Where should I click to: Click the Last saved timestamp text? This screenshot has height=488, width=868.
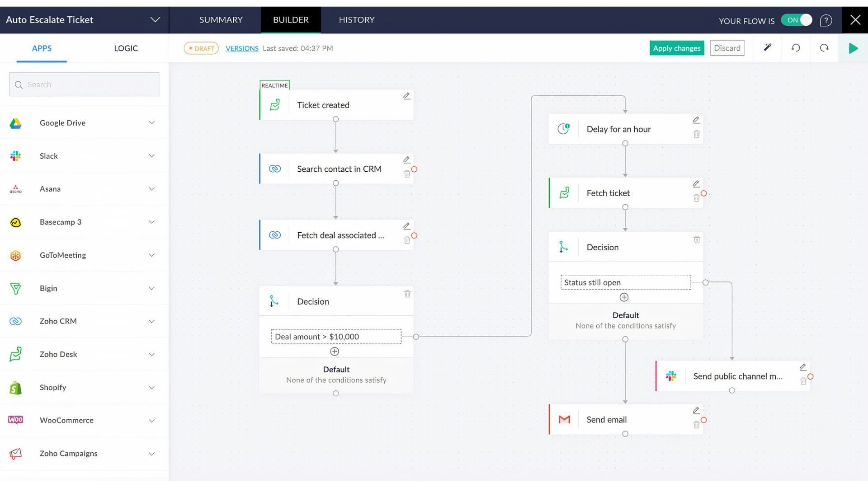pos(297,48)
